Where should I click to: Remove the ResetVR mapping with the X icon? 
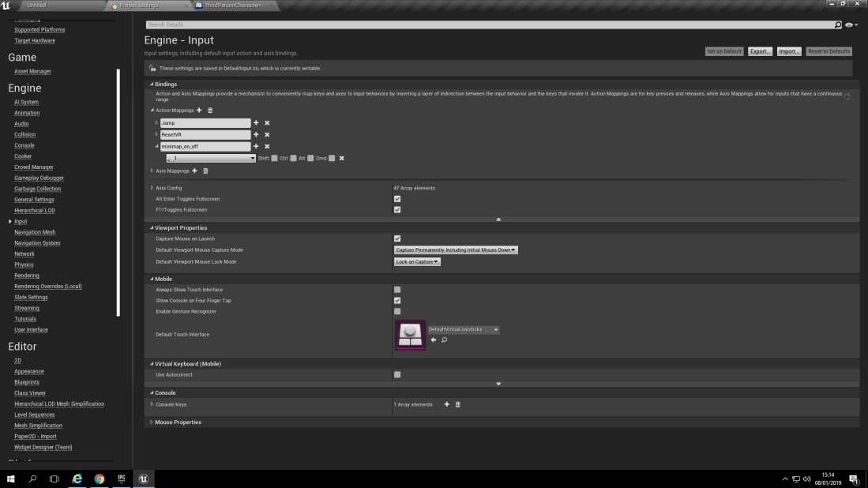point(266,135)
